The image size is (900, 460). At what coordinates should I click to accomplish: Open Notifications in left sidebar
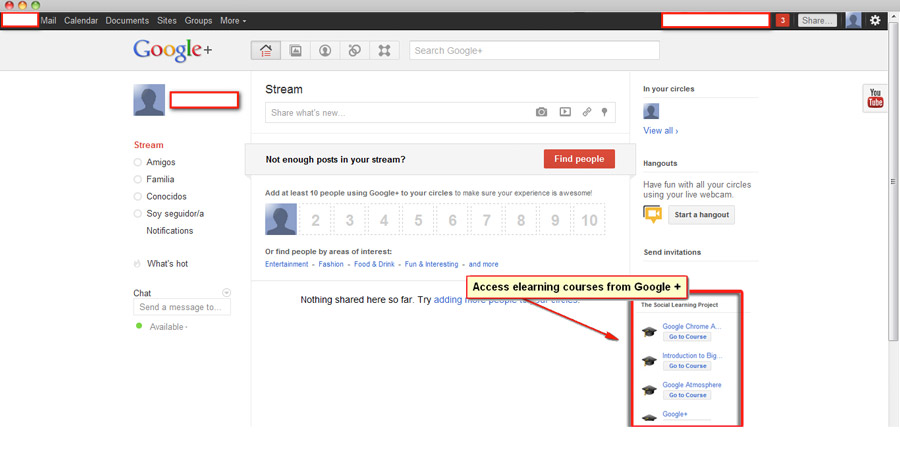click(169, 230)
